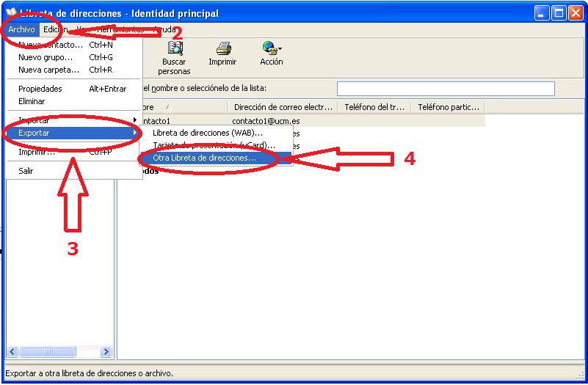This screenshot has height=385, width=588.
Task: Select Propiedades in the Archivo menu
Action: tap(40, 89)
